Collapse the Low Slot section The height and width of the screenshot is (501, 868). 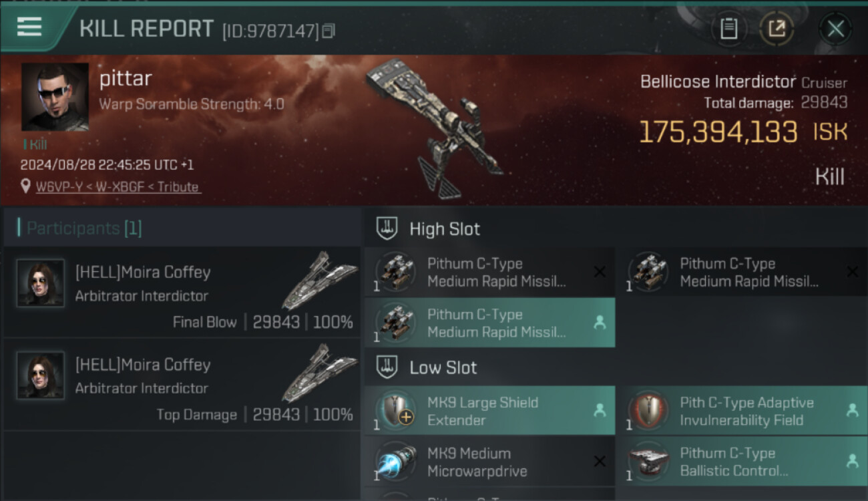coord(388,367)
